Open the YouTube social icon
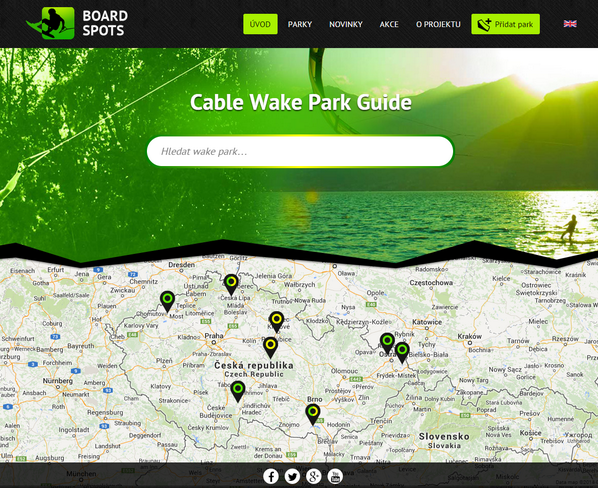This screenshot has height=488, width=598. [x=335, y=476]
